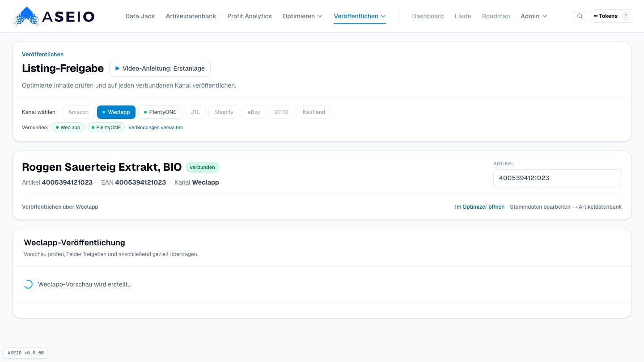Play Video-Anleitung: Erstanlage
This screenshot has height=362, width=644.
coord(160,68)
